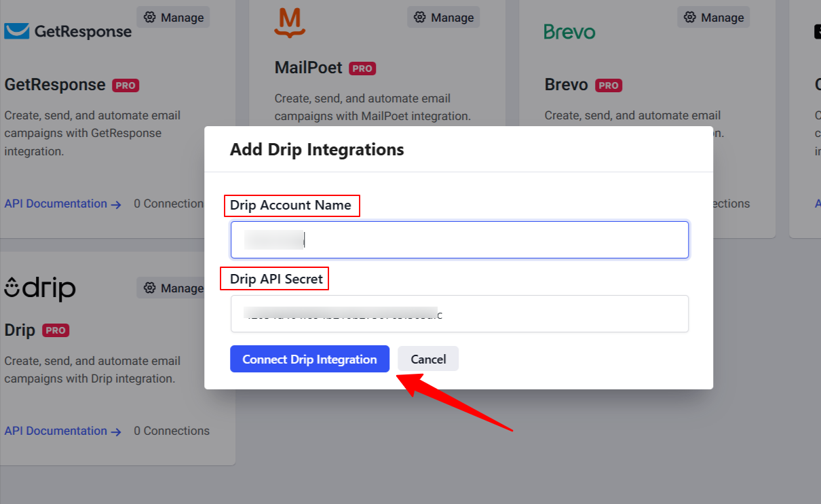Click the 0 Connections label on the Drip card
Viewport: 821px width, 504px height.
tap(172, 431)
